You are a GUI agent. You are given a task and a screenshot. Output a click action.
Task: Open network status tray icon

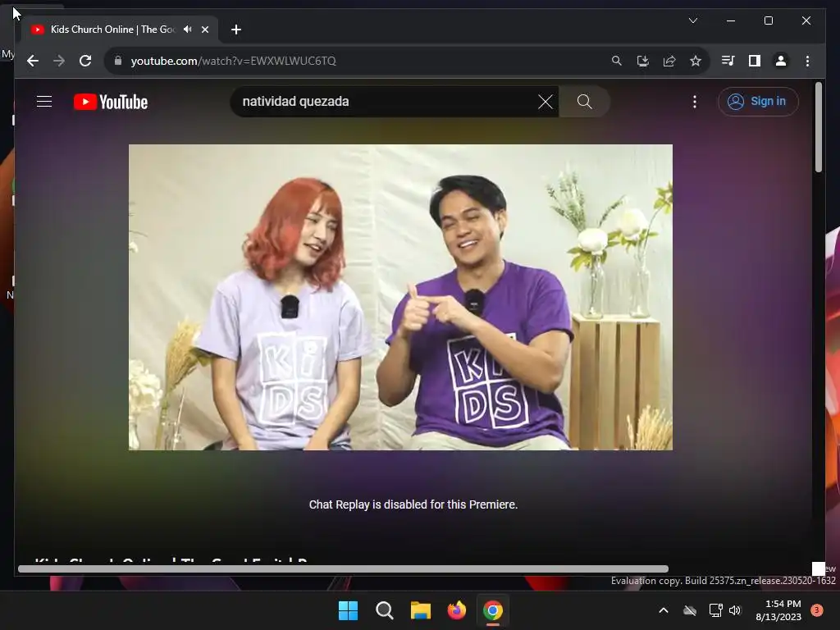(x=715, y=610)
